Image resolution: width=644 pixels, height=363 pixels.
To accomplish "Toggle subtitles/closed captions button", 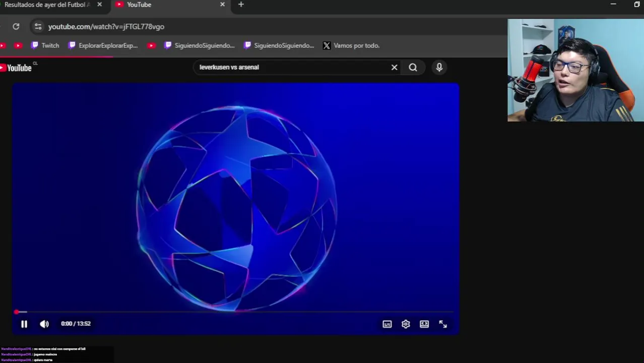I will coord(387,324).
